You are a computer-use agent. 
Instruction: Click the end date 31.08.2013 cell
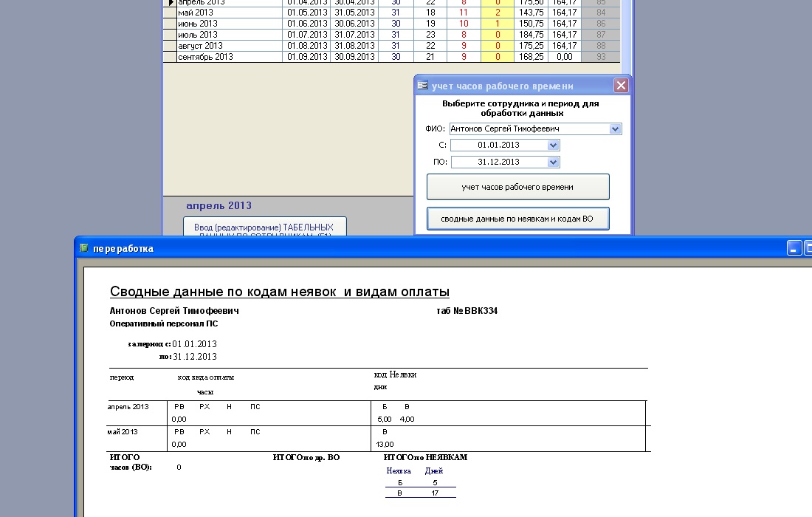(x=354, y=46)
